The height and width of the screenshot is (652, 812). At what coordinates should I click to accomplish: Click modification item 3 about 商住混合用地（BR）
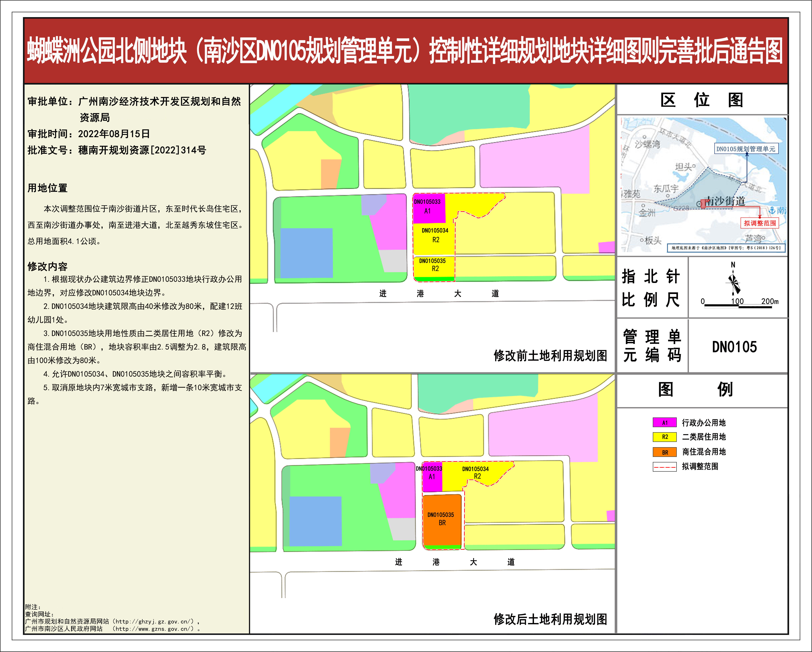(x=137, y=347)
